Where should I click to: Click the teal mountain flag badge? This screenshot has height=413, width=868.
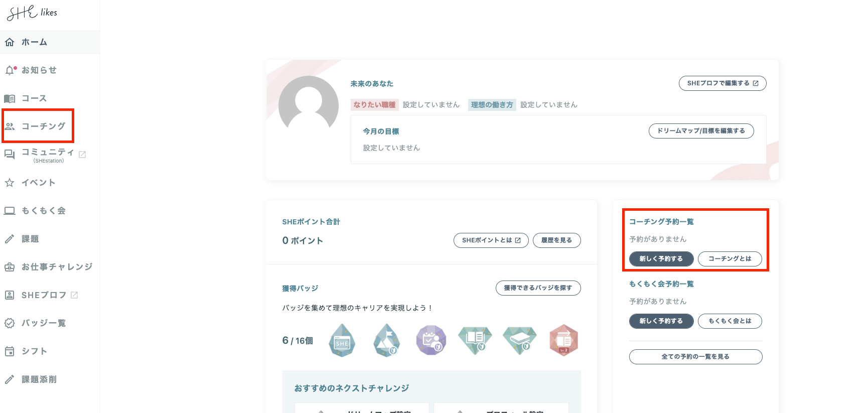click(x=386, y=340)
